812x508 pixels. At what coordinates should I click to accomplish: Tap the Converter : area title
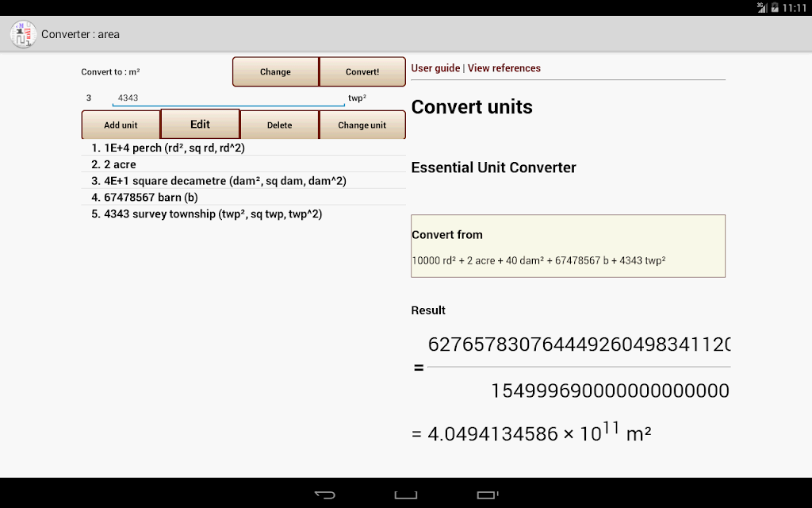(80, 34)
